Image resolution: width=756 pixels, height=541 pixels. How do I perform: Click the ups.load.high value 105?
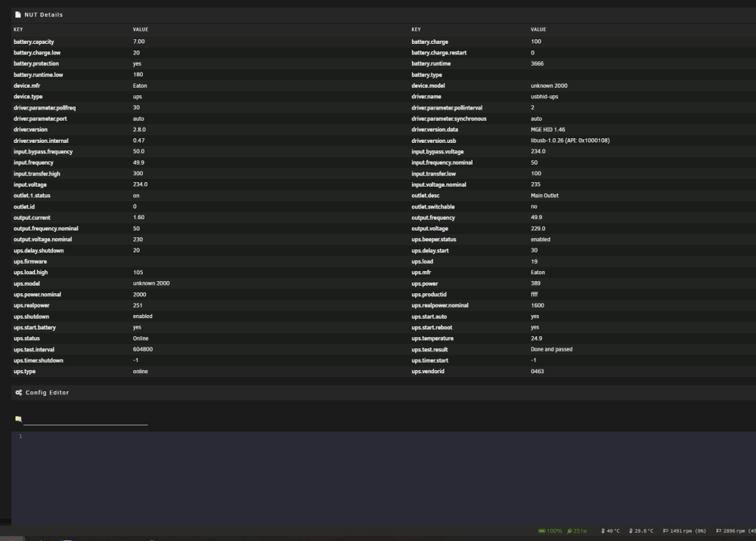pos(138,273)
